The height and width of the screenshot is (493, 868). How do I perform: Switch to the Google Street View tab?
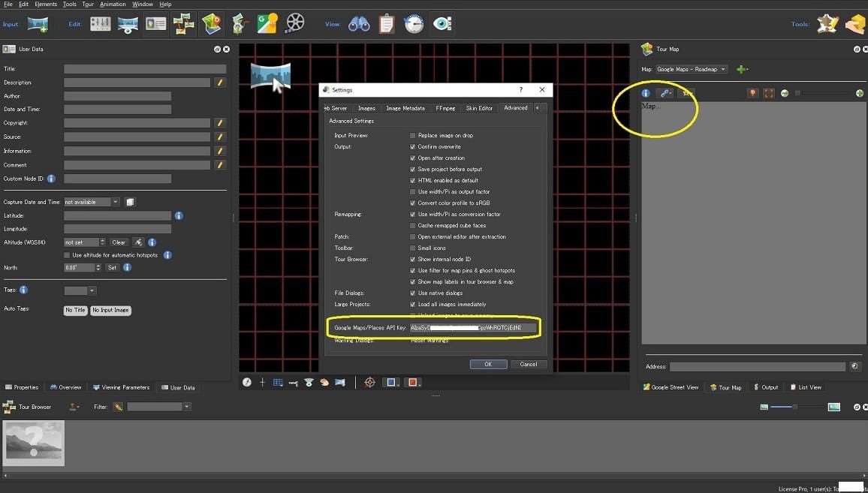coord(671,387)
